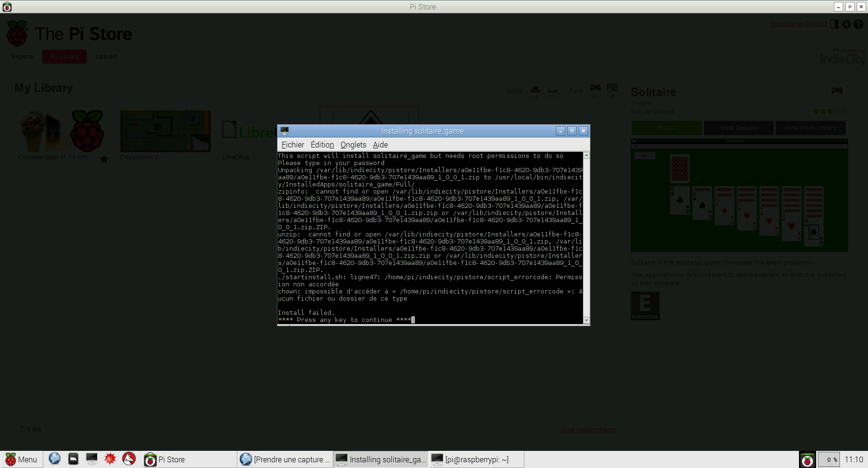The image size is (868, 468).
Task: Filter library by not-installed status icon
Action: click(x=552, y=90)
